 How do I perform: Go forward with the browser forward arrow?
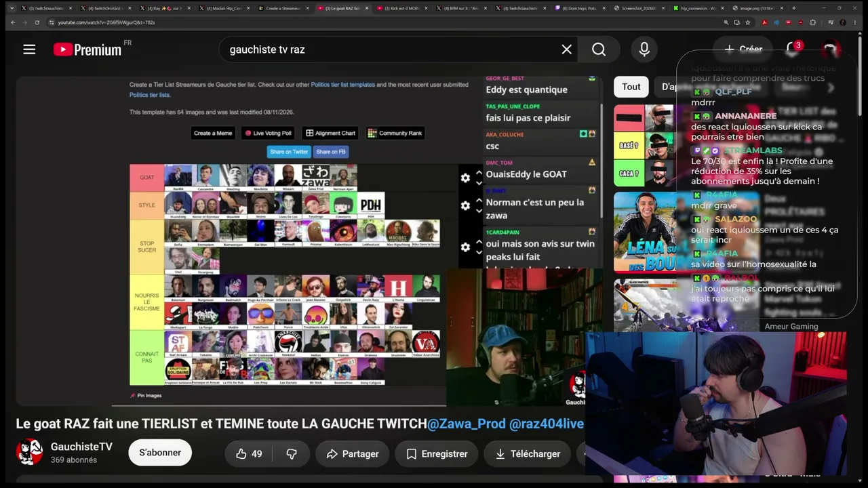[24, 22]
